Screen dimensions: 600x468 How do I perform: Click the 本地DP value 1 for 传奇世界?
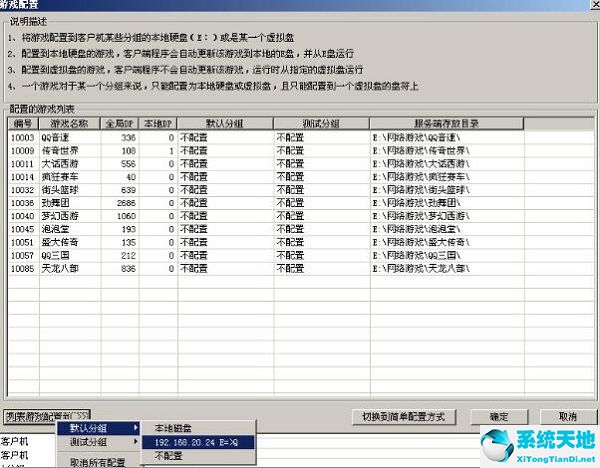pos(172,151)
